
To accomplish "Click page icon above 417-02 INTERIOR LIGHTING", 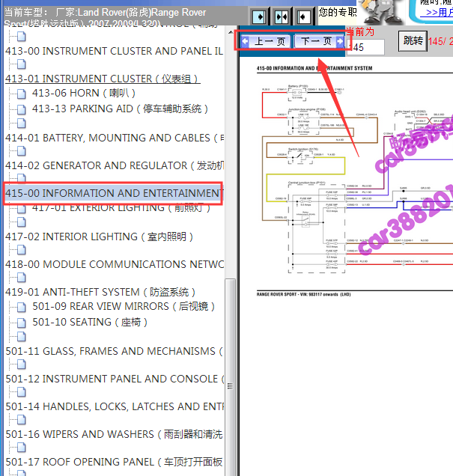I will tap(21, 222).
